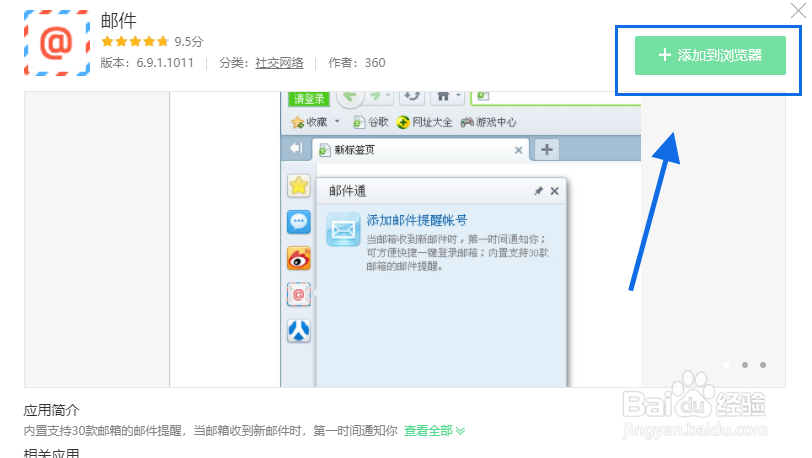The width and height of the screenshot is (812, 458).
Task: Click the blue 人人 sidebar icon
Action: pyautogui.click(x=299, y=331)
